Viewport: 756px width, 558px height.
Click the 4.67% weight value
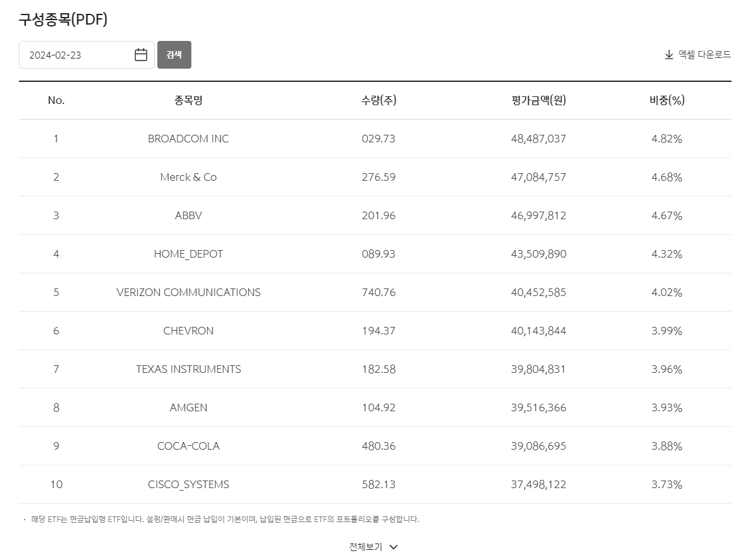[x=667, y=215]
